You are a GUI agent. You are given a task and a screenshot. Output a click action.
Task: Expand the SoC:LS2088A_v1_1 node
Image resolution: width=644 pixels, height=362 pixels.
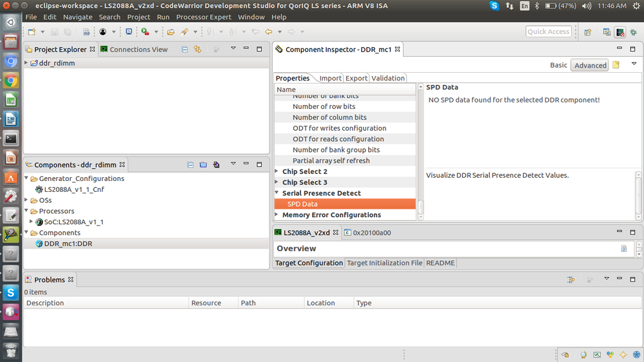(x=31, y=222)
